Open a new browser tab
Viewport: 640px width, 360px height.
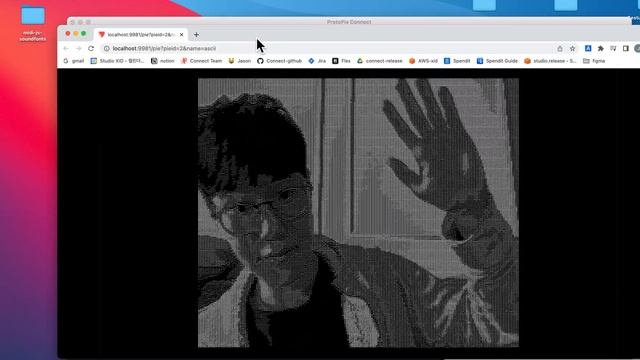pyautogui.click(x=196, y=35)
